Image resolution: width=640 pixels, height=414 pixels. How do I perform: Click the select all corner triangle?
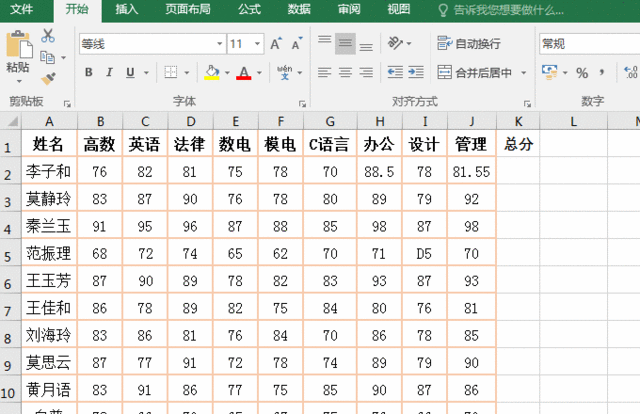coord(11,121)
